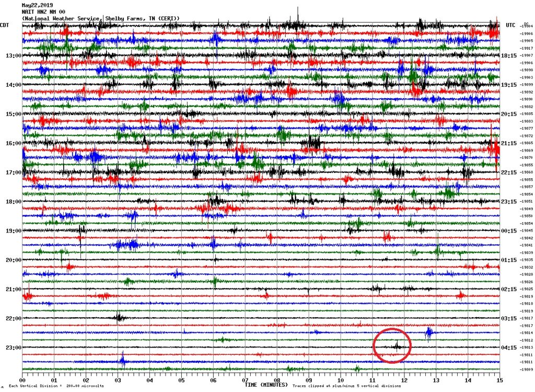Click minute 08 on the bottom axis
Screen dimensions: 535x392
tap(277, 381)
